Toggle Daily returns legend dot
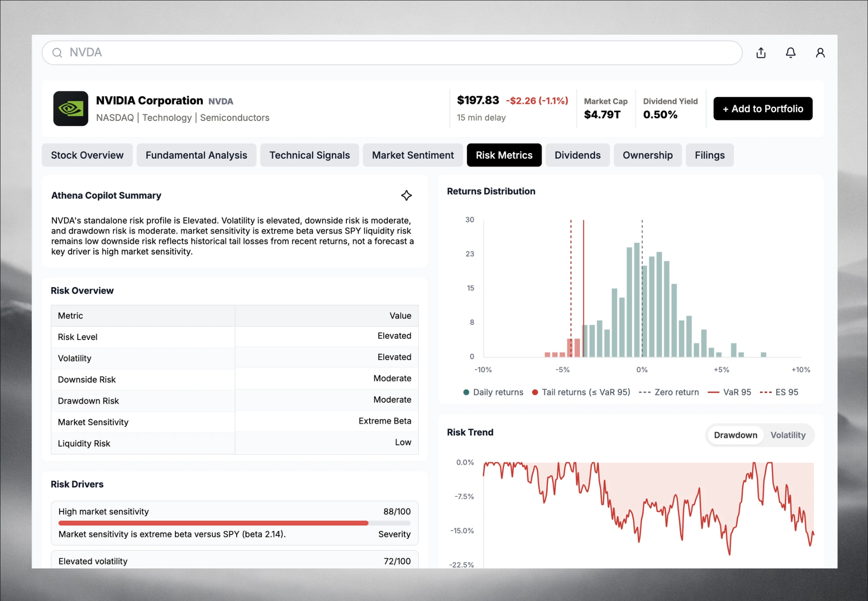The image size is (868, 601). [x=466, y=392]
